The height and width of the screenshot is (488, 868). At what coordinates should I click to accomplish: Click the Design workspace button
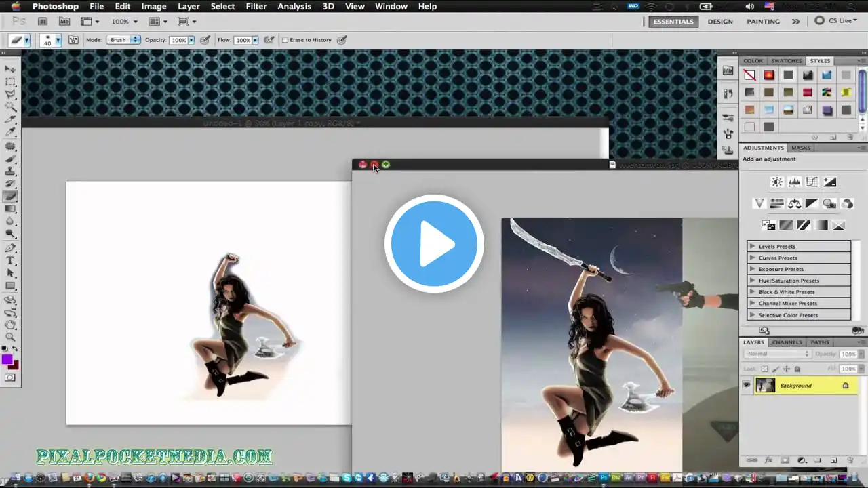tap(720, 21)
